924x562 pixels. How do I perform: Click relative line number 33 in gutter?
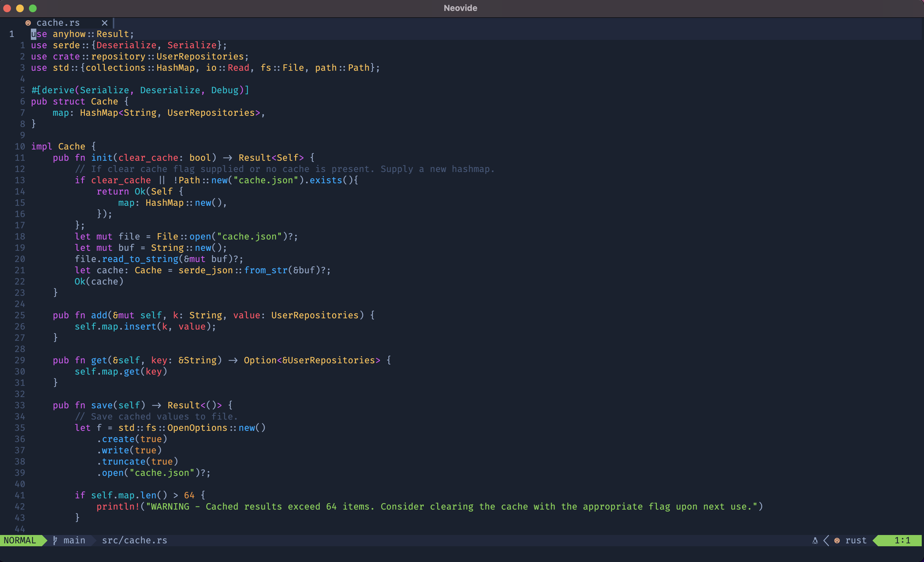point(20,405)
